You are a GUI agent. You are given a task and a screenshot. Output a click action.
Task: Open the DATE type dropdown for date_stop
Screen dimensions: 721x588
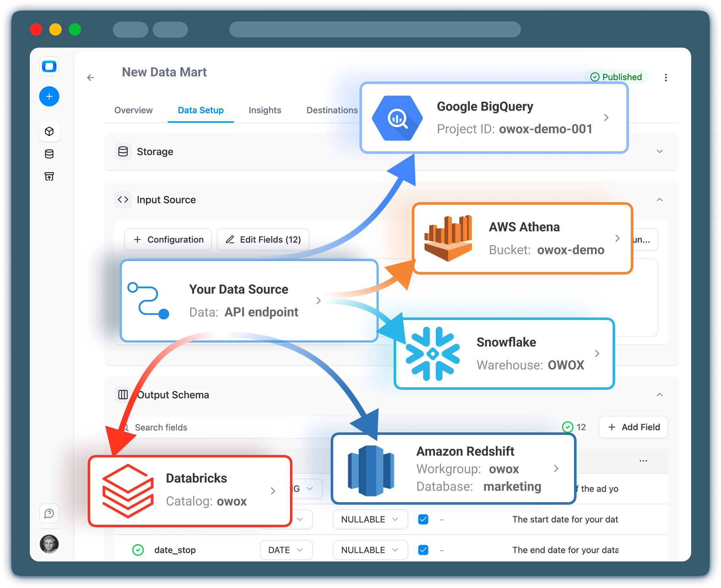(286, 550)
